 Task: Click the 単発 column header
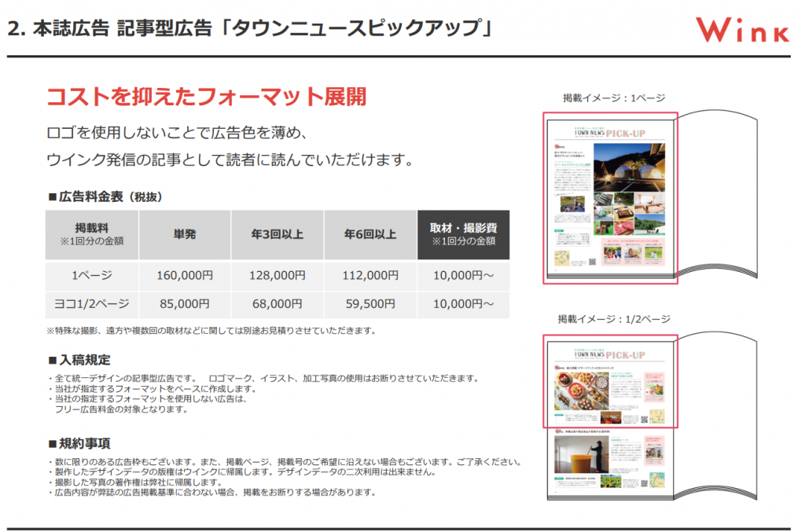[184, 234]
